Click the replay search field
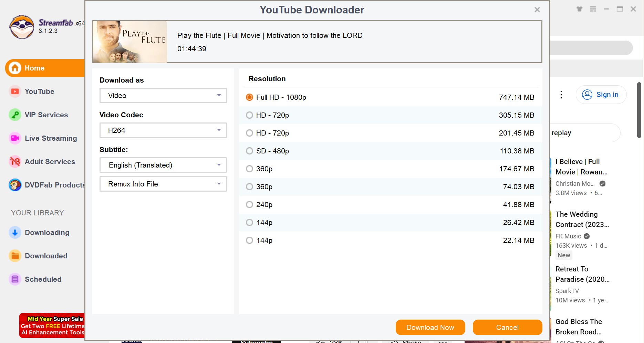 pos(585,133)
